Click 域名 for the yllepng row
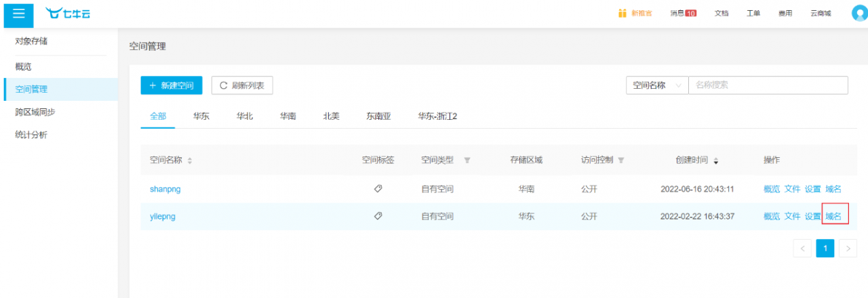Screen dimensions: 868x298 point(833,216)
